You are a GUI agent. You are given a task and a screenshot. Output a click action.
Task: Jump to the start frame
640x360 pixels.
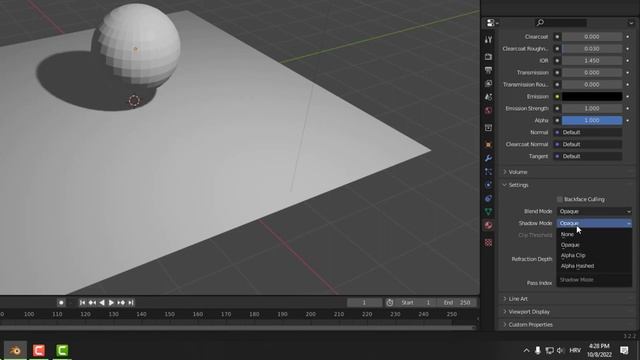point(82,302)
